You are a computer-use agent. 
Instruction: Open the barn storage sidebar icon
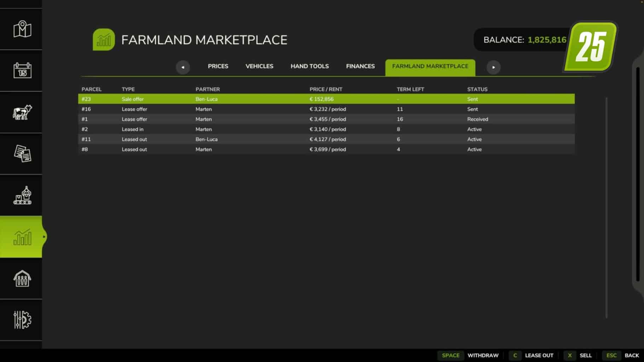(x=22, y=278)
